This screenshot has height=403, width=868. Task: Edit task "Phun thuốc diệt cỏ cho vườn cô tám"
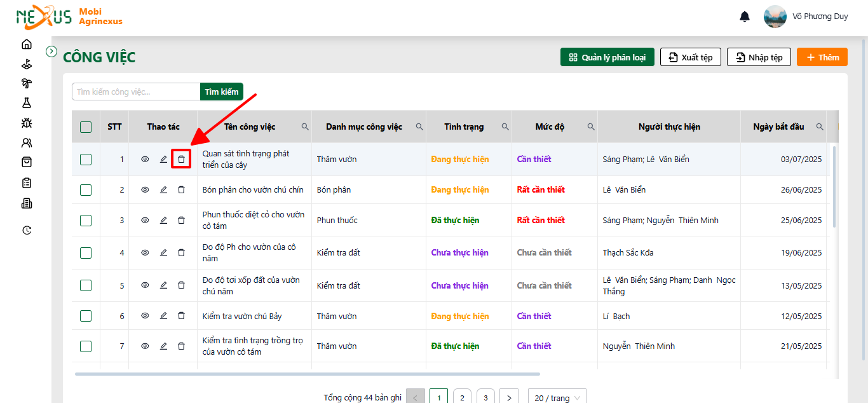(x=163, y=220)
